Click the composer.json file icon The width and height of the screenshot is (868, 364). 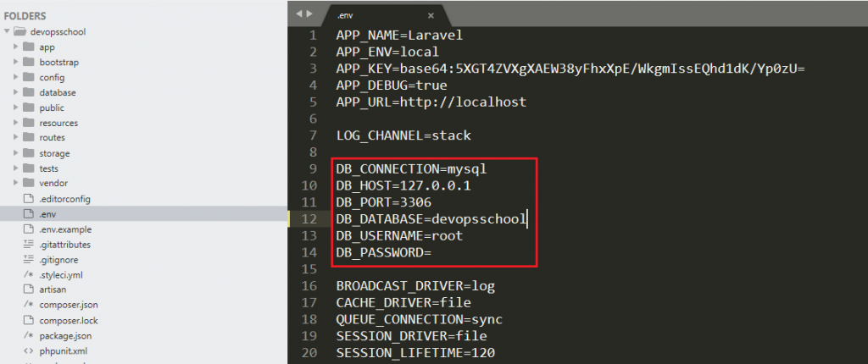click(x=28, y=305)
